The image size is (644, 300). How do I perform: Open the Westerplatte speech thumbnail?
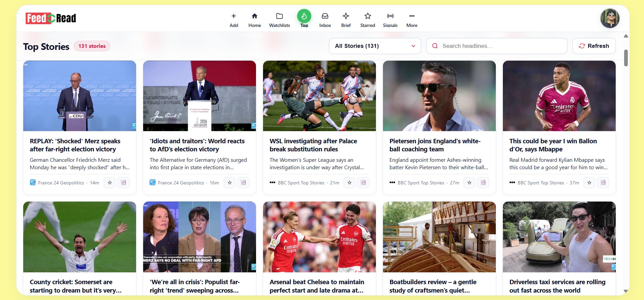(x=199, y=96)
